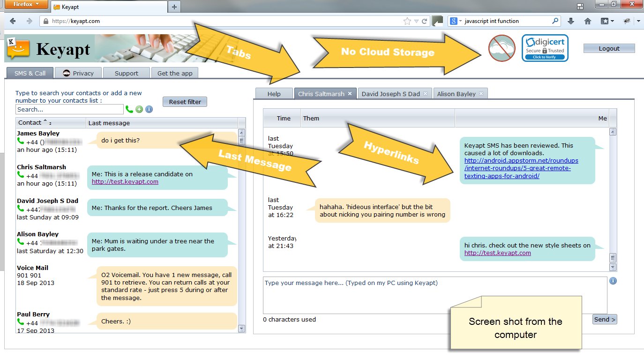Call Alison Bayley using her phone icon
Screen dimensions: 644x360
(x=21, y=242)
